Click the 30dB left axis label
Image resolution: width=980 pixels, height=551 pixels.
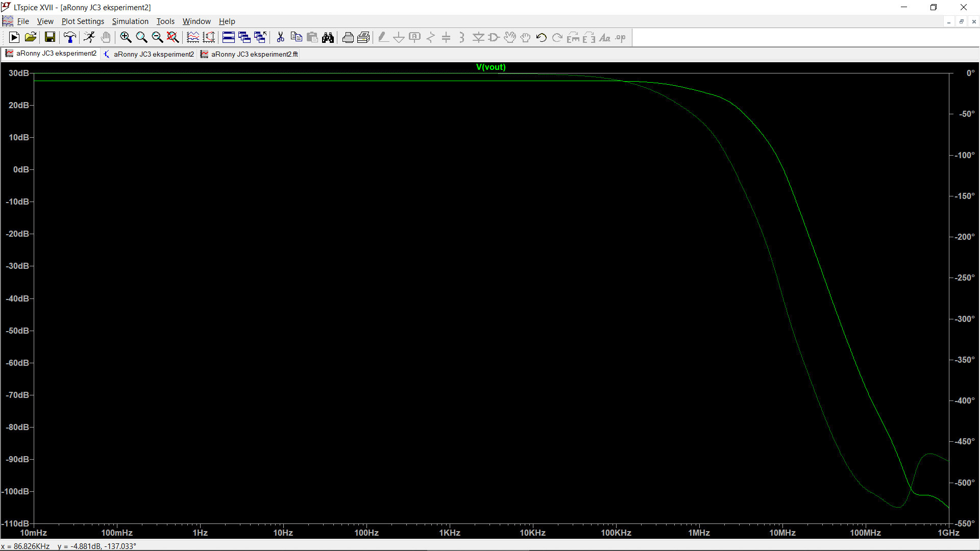(x=19, y=73)
